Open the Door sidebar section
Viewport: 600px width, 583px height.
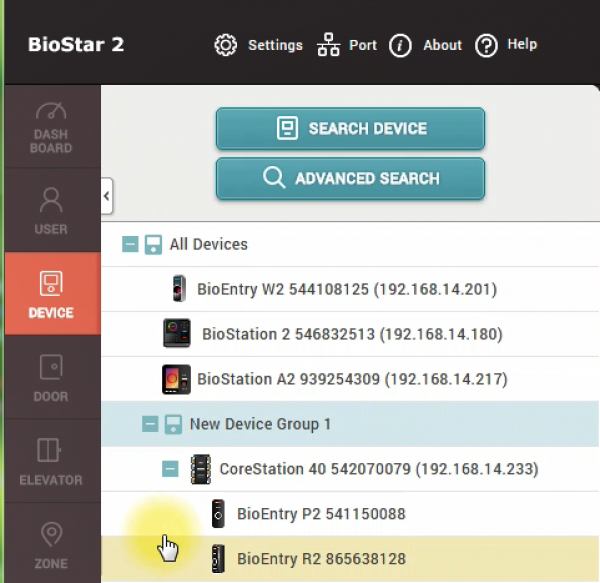51,378
